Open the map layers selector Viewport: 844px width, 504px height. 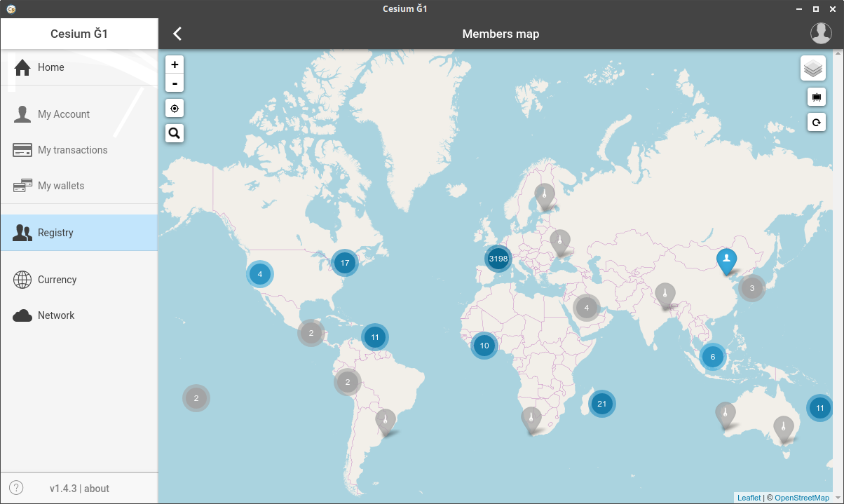(813, 69)
